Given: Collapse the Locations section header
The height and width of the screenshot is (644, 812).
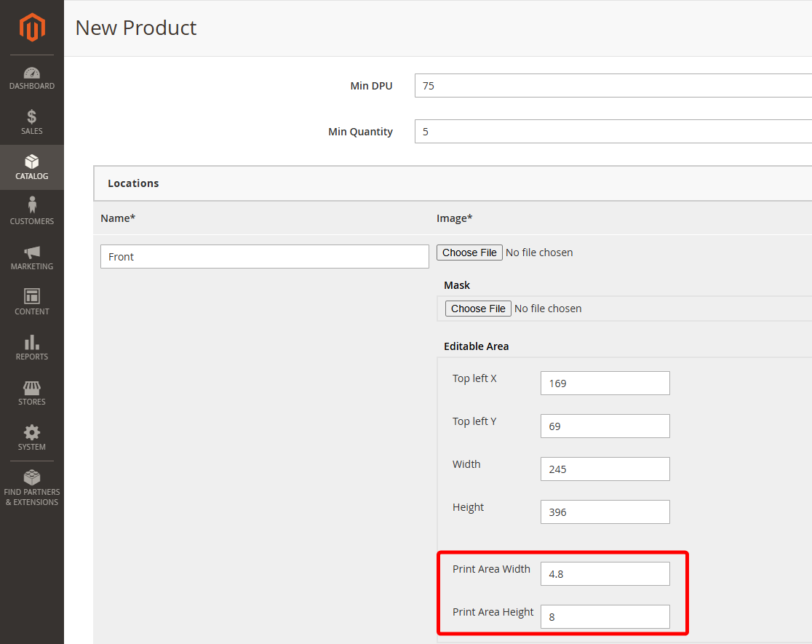Looking at the screenshot, I should [133, 183].
